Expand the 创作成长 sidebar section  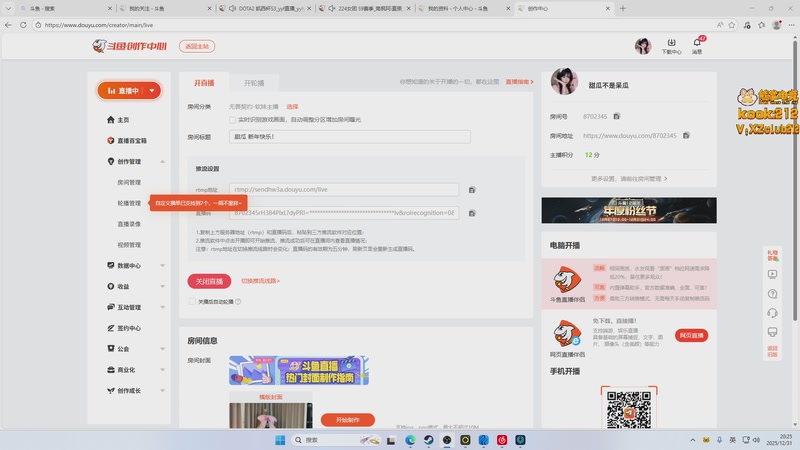click(x=162, y=391)
